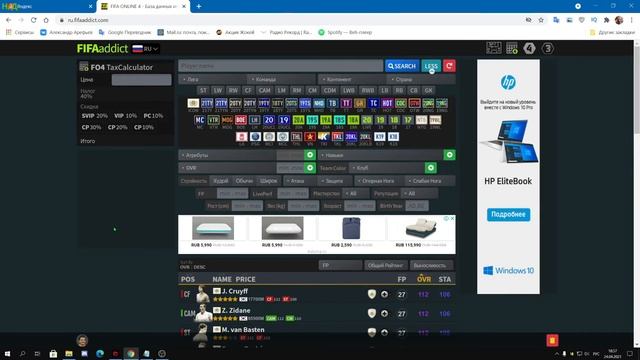Toggle the CDM position filter
640x360 pixels.
329,90
